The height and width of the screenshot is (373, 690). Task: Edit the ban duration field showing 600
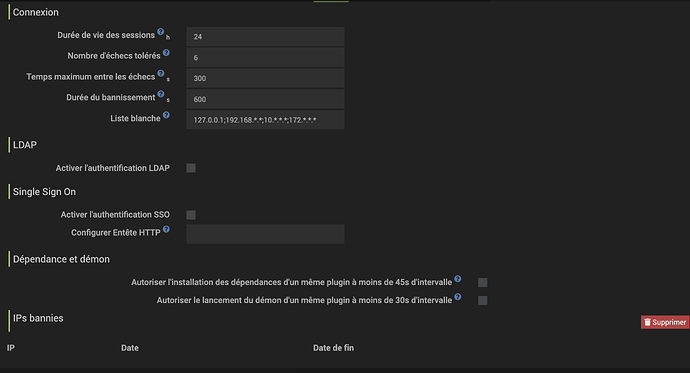pos(265,99)
